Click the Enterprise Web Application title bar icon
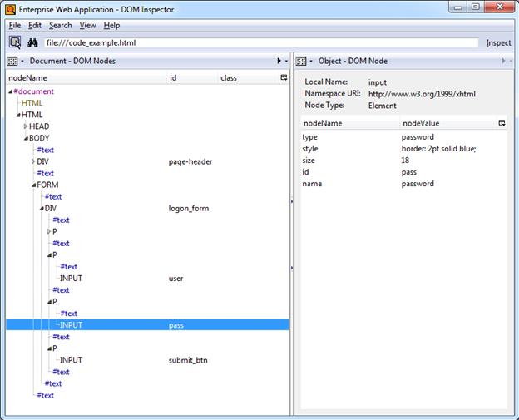The width and height of the screenshot is (519, 420). [10, 9]
